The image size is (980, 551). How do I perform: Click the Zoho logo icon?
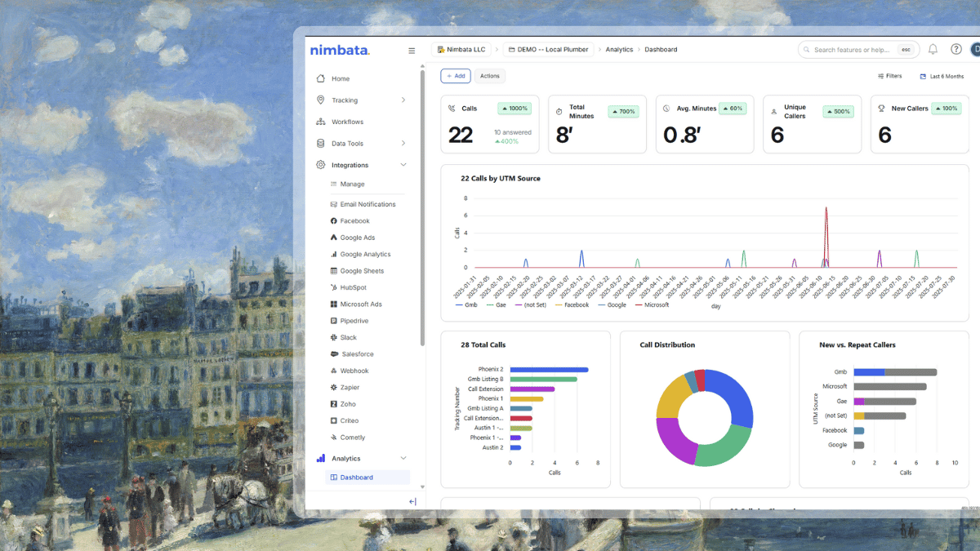(x=333, y=404)
